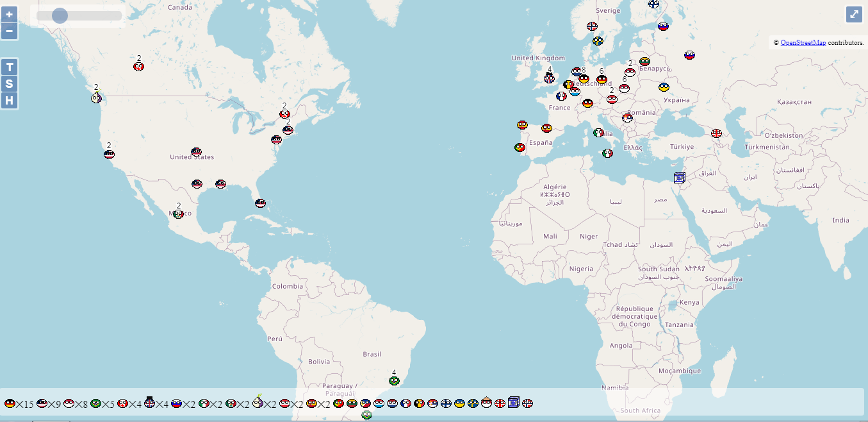Click UK ×4 ball in the legend
The height and width of the screenshot is (422, 868).
(x=150, y=403)
